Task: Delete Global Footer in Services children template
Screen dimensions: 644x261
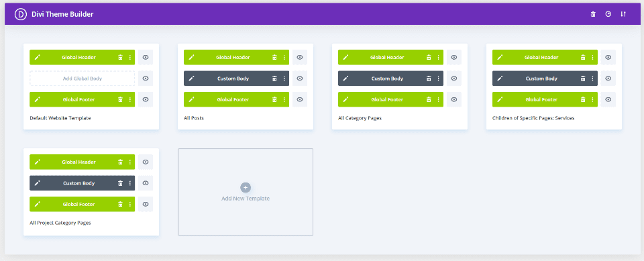Action: 583,99
